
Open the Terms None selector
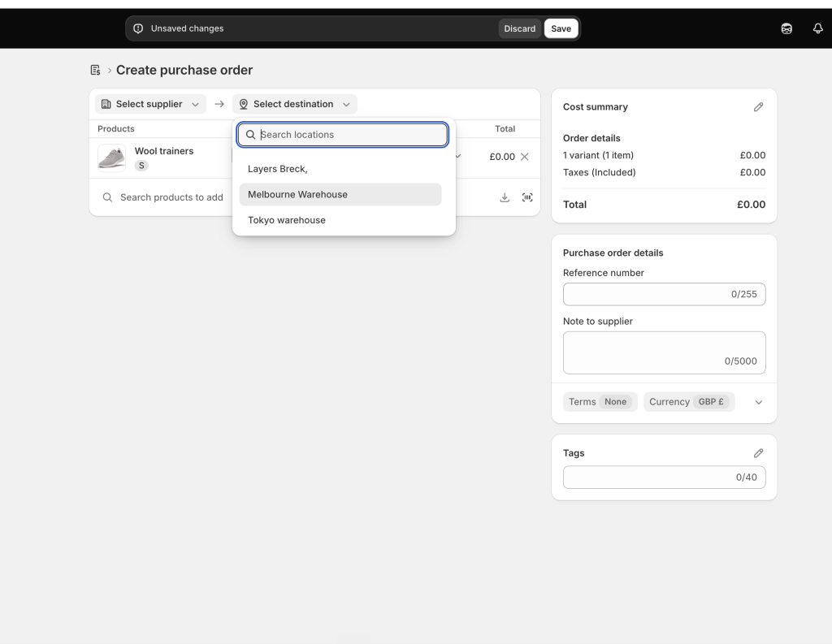tap(600, 401)
